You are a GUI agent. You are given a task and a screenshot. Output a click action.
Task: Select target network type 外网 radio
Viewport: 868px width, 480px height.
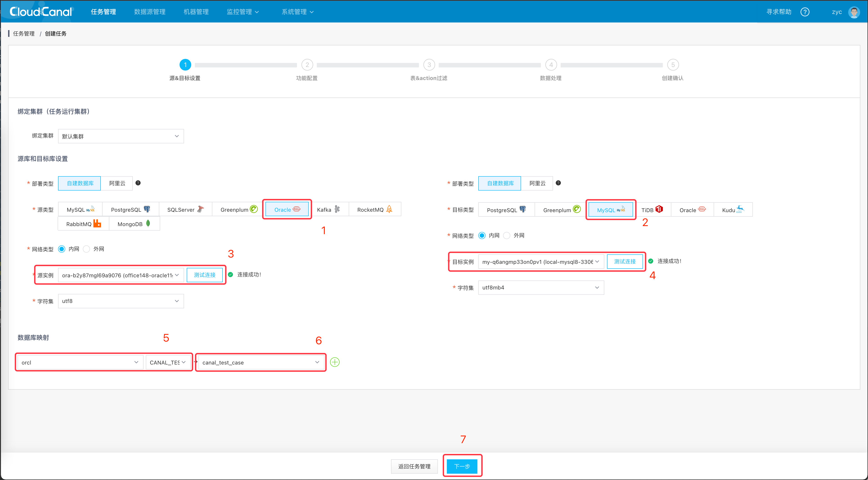tap(506, 236)
